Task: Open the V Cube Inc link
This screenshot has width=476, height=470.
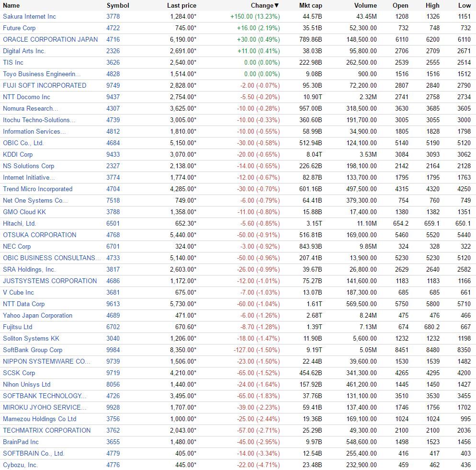Action: coord(18,292)
